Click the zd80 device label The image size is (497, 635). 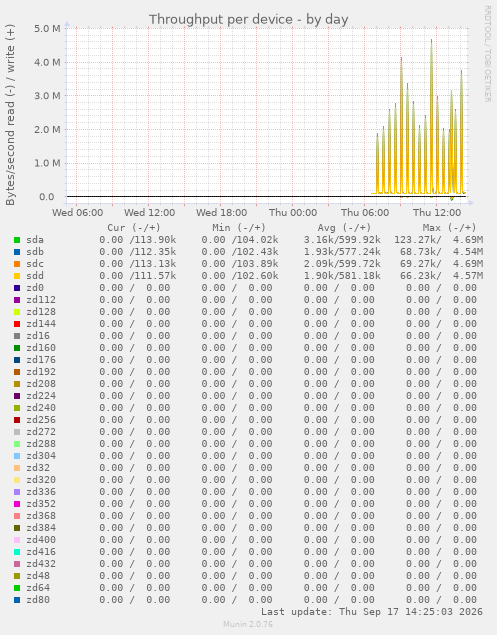[x=38, y=600]
